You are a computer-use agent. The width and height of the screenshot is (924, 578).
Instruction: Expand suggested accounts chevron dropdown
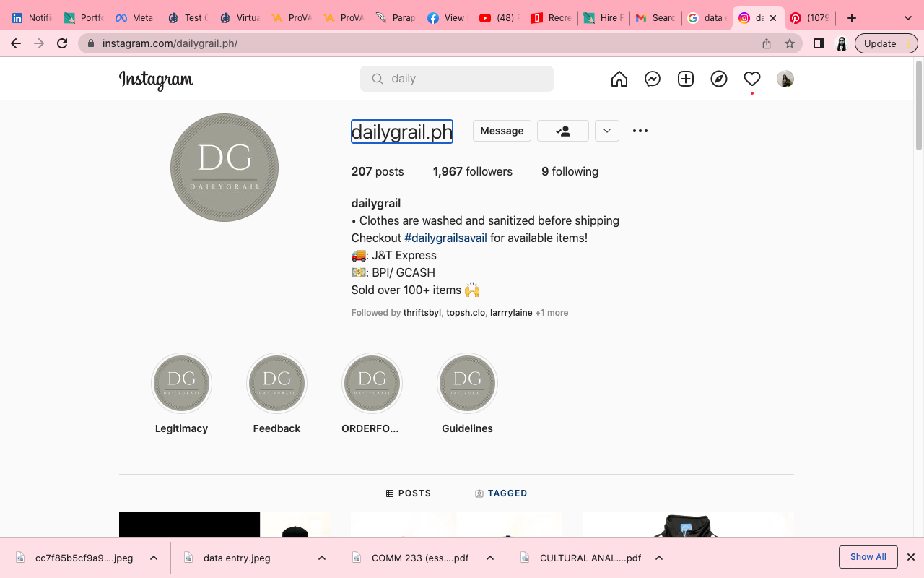(607, 131)
